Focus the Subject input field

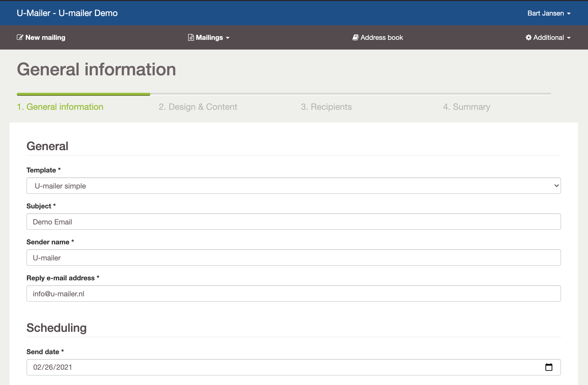tap(293, 222)
